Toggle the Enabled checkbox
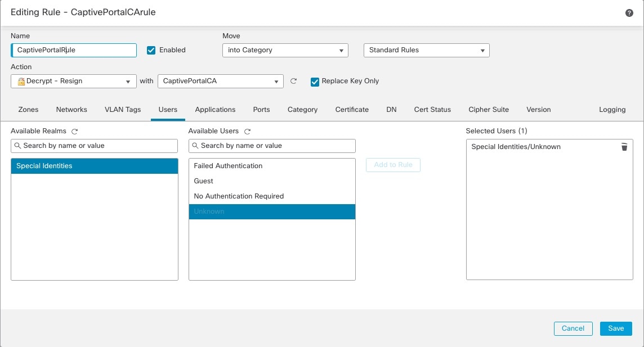The width and height of the screenshot is (644, 347). click(x=151, y=50)
